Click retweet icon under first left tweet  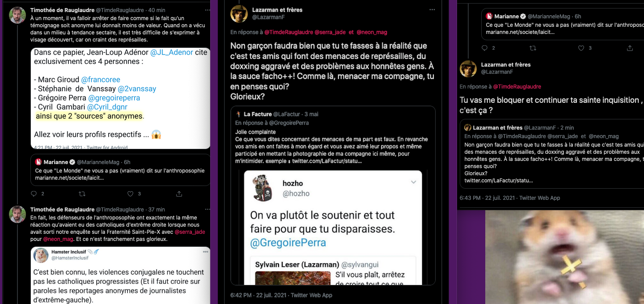pos(82,194)
